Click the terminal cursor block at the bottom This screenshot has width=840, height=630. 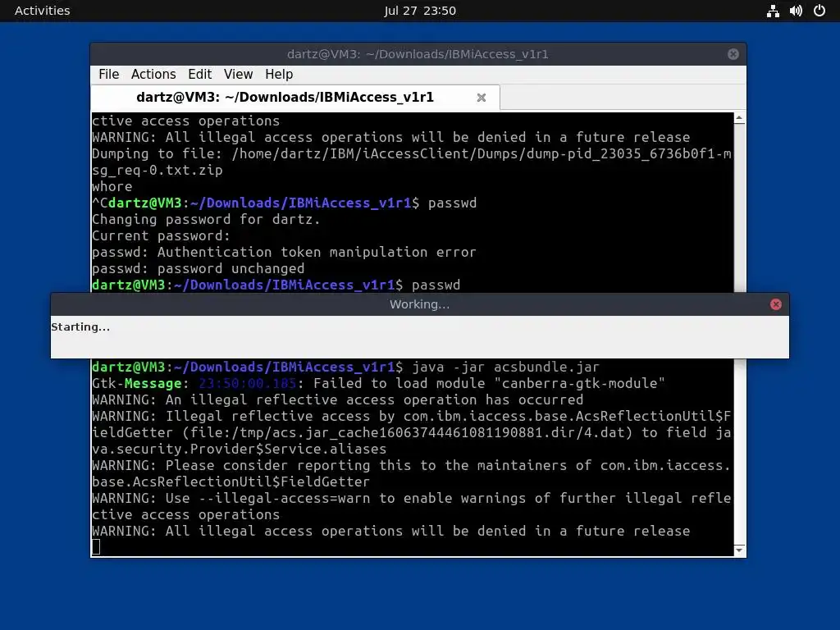point(96,547)
